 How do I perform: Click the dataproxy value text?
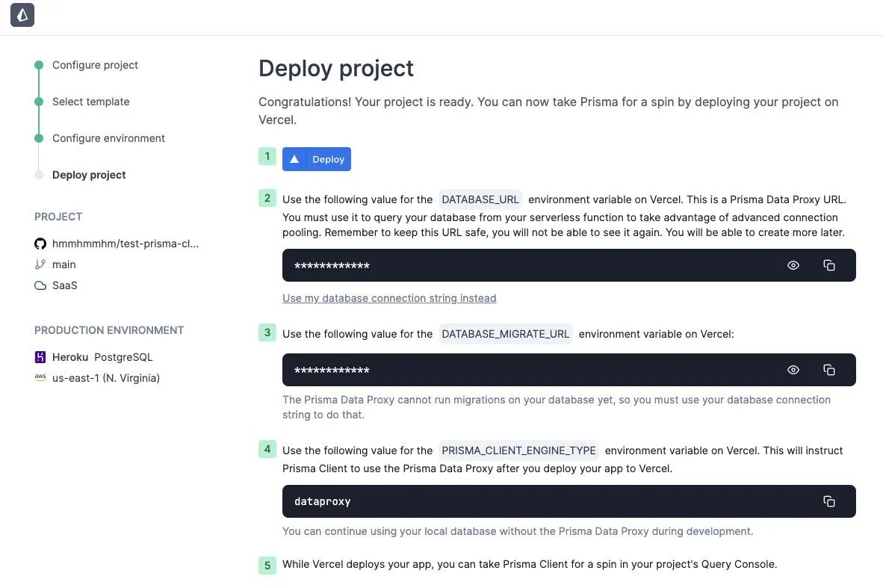(x=323, y=501)
